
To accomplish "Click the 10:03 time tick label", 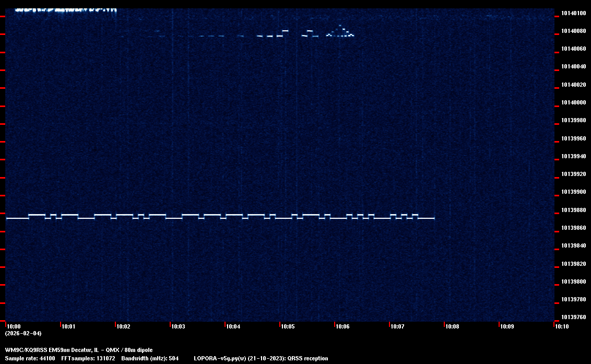I will click(x=178, y=327).
